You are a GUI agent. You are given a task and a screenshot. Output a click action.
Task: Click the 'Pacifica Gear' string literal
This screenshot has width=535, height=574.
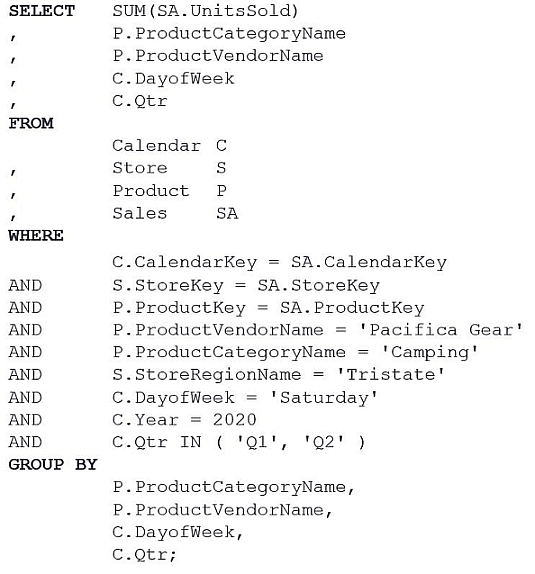[441, 330]
